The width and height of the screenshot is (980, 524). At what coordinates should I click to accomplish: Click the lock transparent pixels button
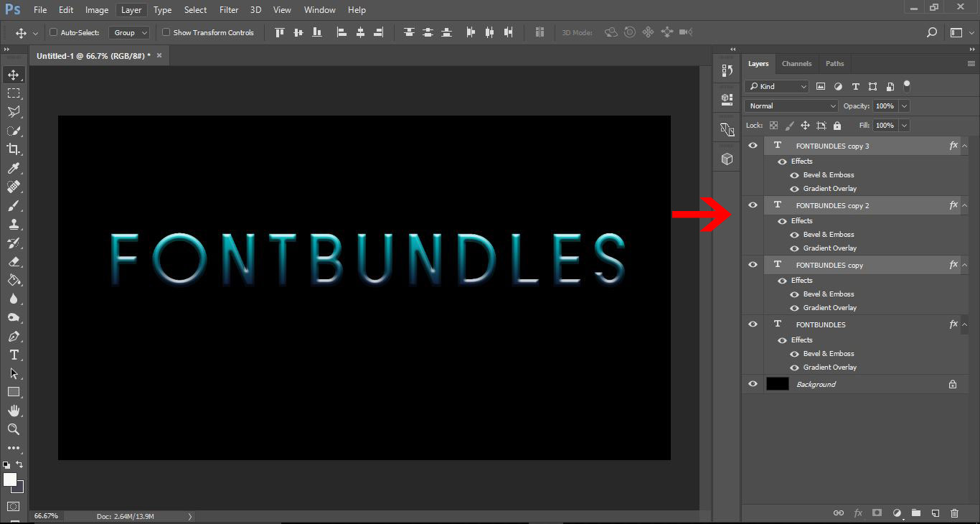773,126
